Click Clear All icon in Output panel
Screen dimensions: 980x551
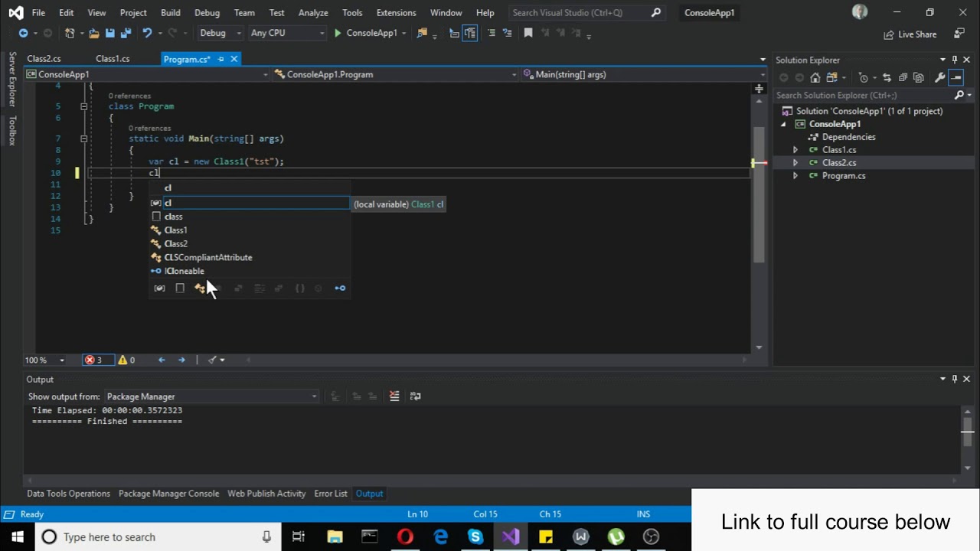coord(394,396)
